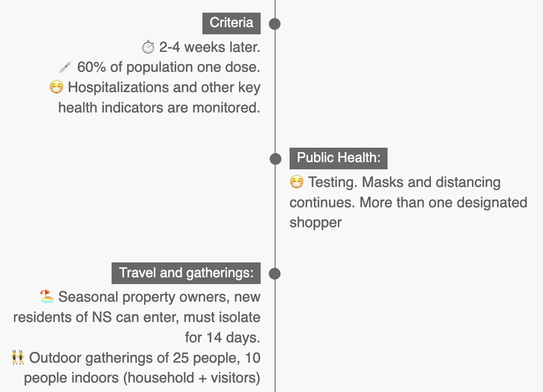Viewport: 543px width, 392px height.
Task: Click the Criteria heading label
Action: [231, 23]
